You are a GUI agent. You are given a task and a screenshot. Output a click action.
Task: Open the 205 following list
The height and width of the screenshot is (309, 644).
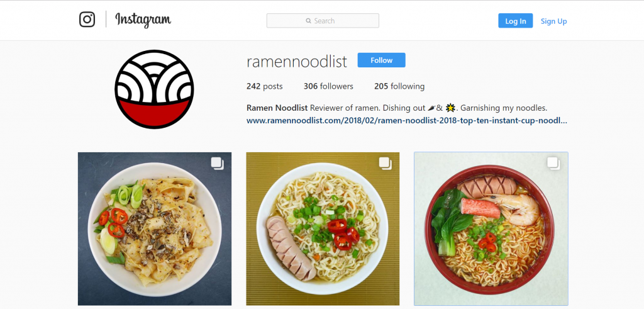pyautogui.click(x=399, y=86)
